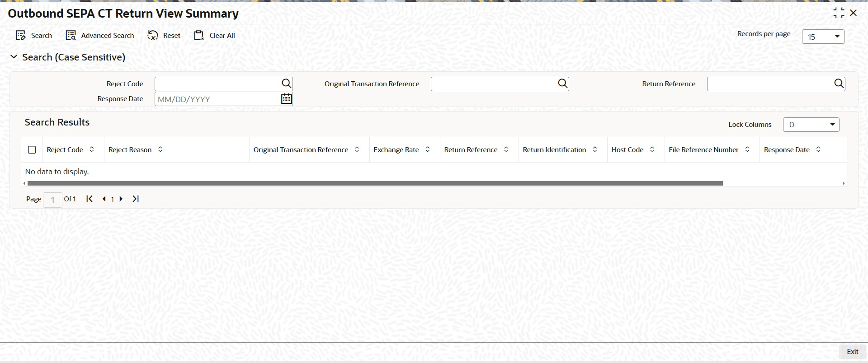Sort by Return Reference column
Image resolution: width=868 pixels, height=363 pixels.
click(x=506, y=149)
